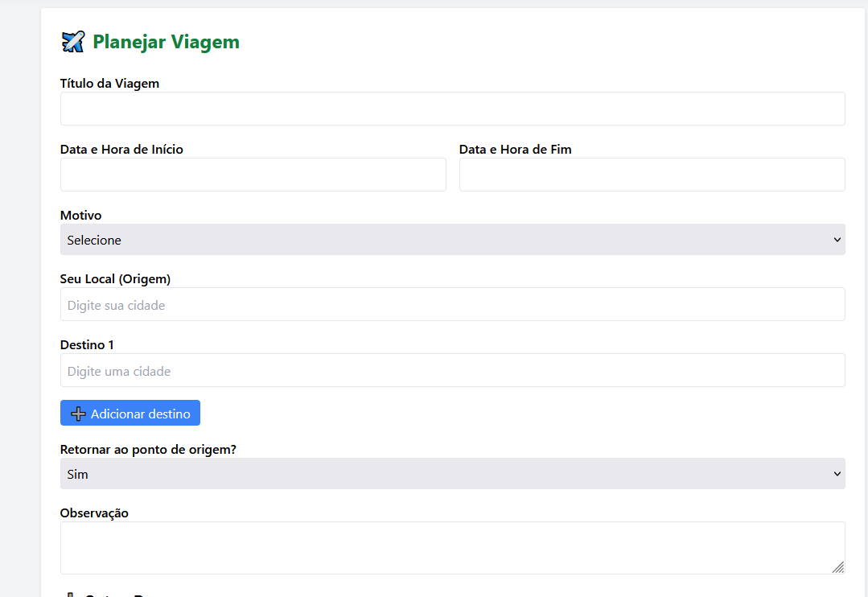Click the Sim value in return dropdown

coord(78,474)
